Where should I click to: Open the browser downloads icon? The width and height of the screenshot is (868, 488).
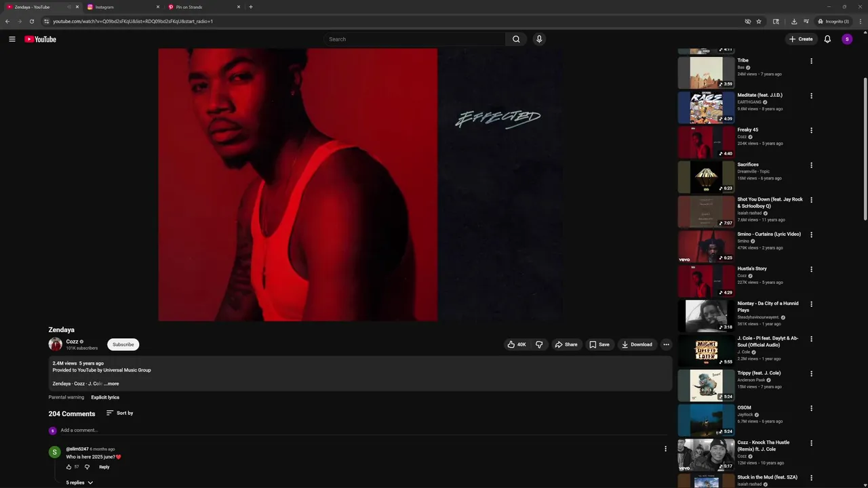click(794, 21)
